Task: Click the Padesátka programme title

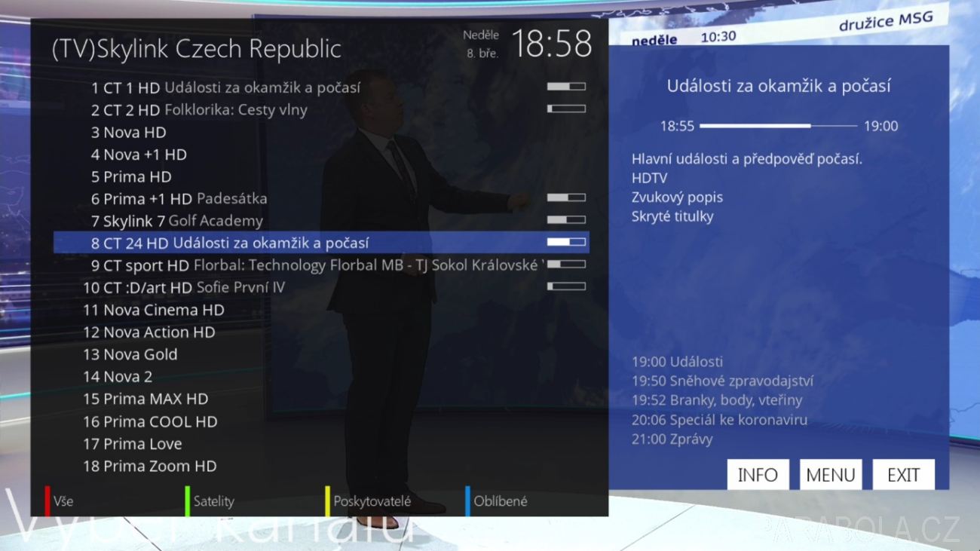Action: (232, 199)
